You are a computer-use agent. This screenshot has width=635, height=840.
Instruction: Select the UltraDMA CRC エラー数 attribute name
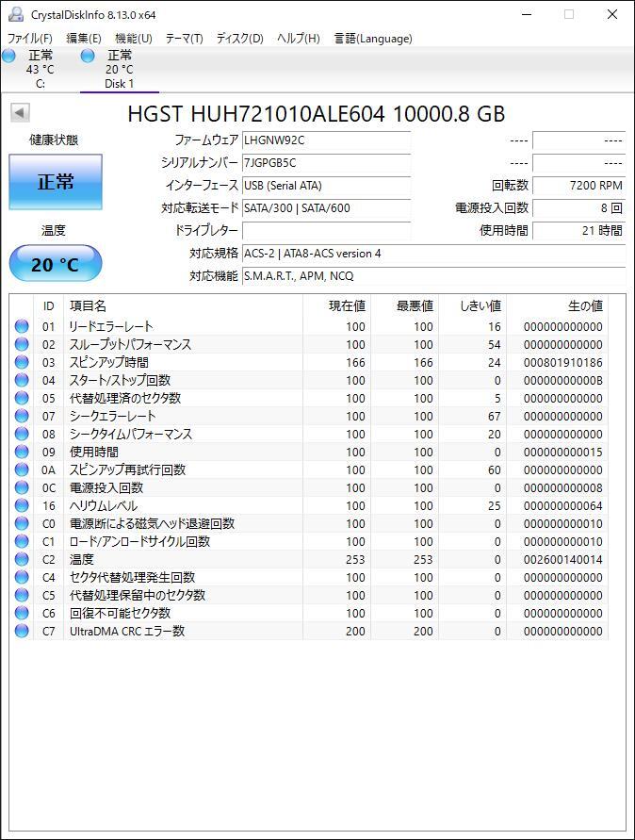127,631
